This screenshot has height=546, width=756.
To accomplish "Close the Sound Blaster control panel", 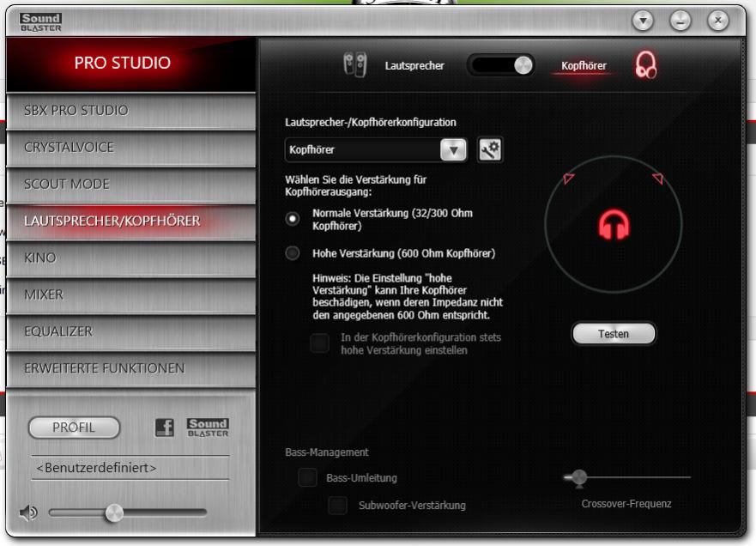I will point(718,21).
